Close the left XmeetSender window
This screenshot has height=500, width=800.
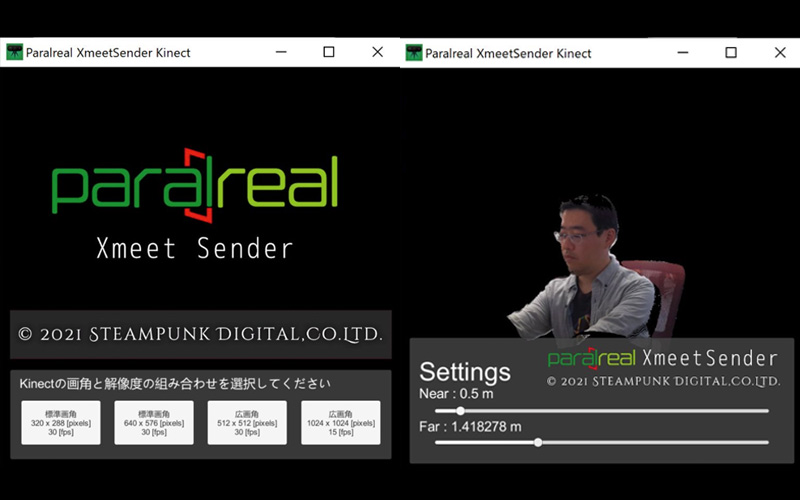(378, 52)
